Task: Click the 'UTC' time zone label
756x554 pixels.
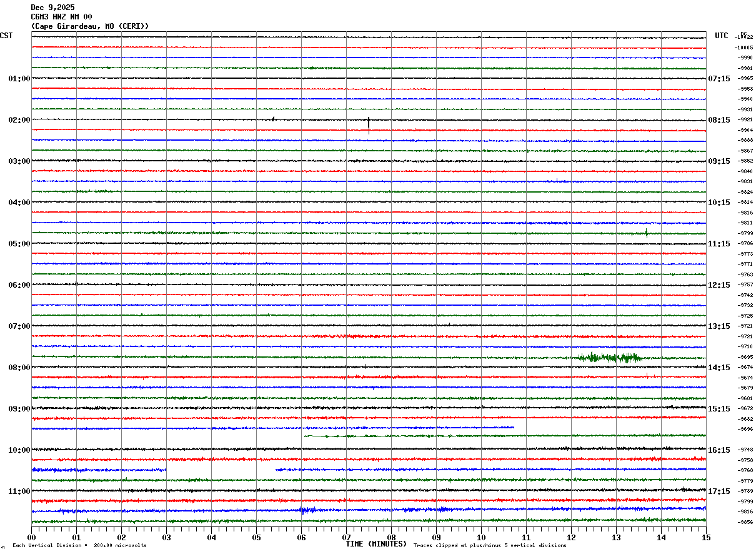Action: click(x=722, y=36)
